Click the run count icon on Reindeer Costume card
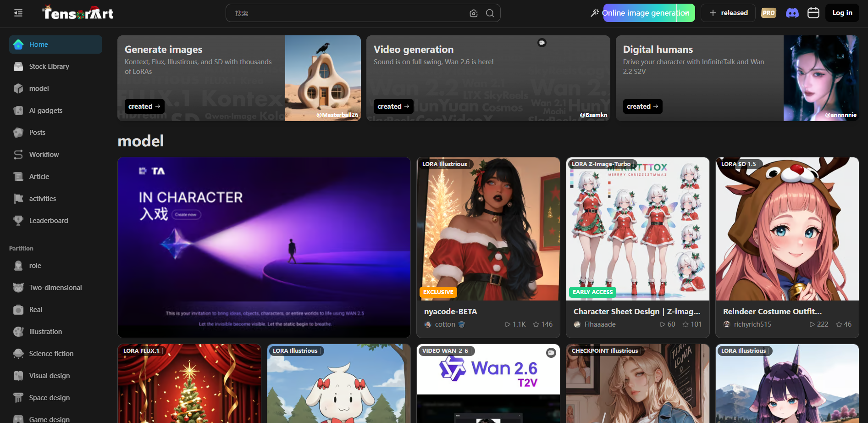The height and width of the screenshot is (423, 868). (x=813, y=324)
